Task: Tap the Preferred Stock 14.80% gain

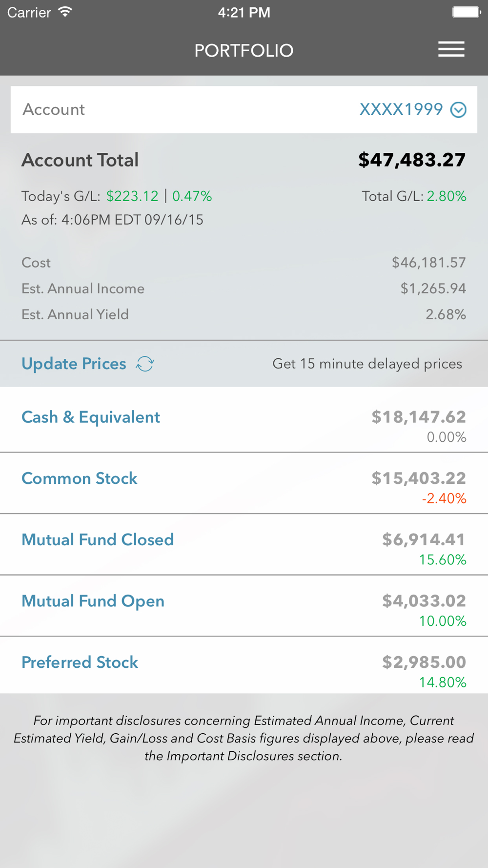Action: [x=443, y=682]
